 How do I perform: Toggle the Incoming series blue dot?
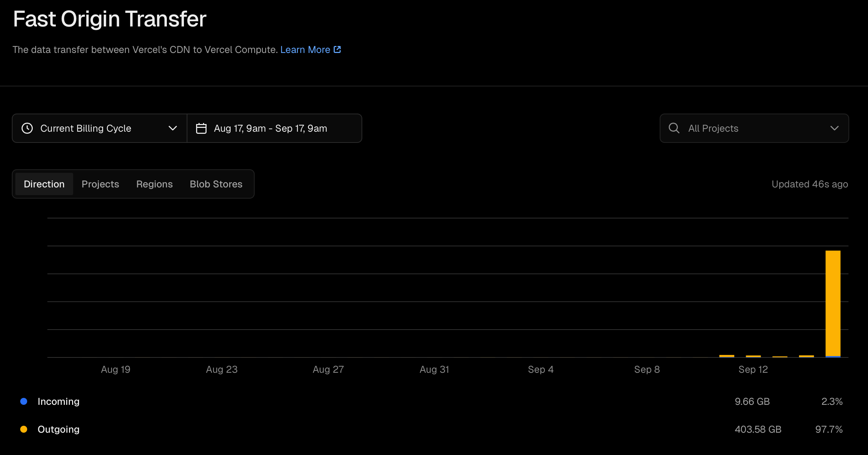[x=24, y=401]
